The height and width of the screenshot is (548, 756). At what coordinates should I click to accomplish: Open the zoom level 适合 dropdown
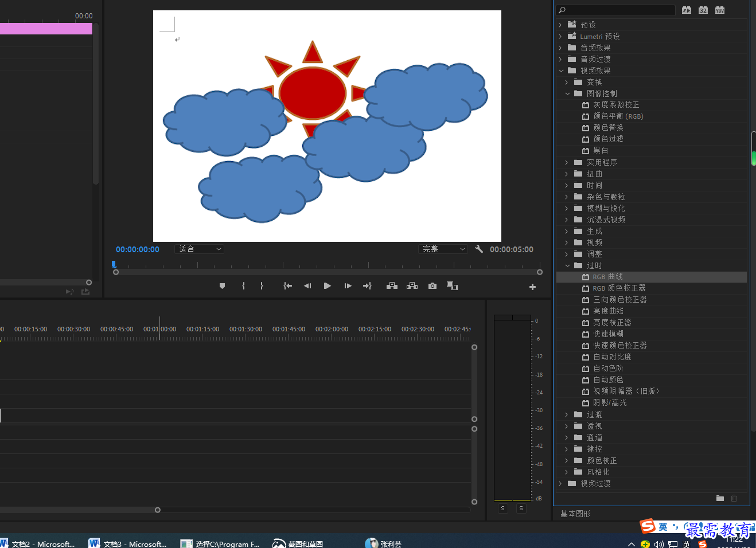[199, 249]
